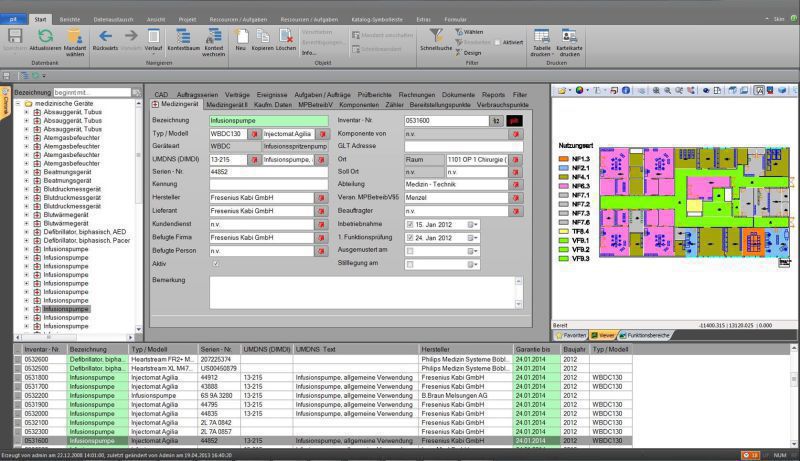
Task: Click the 3D cube icon in CAD toolbar
Action: pyautogui.click(x=782, y=90)
